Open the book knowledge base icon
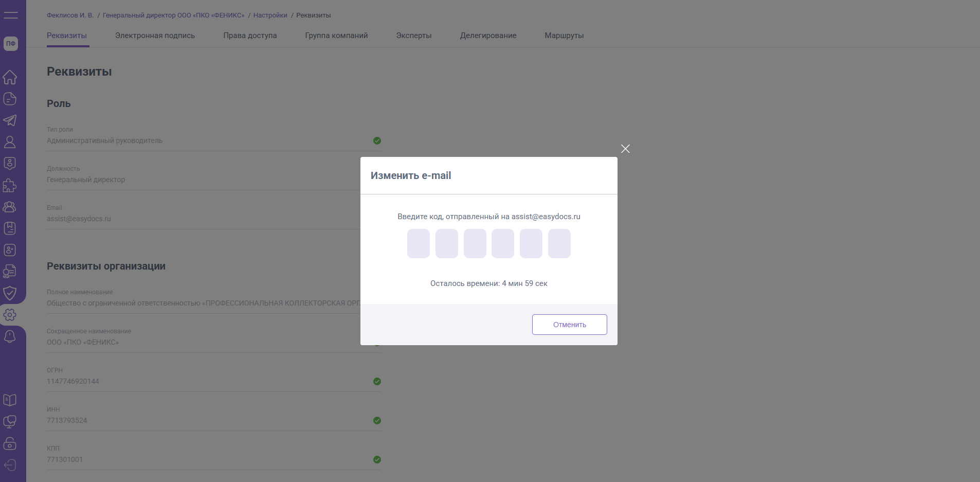This screenshot has height=482, width=980. tap(10, 400)
